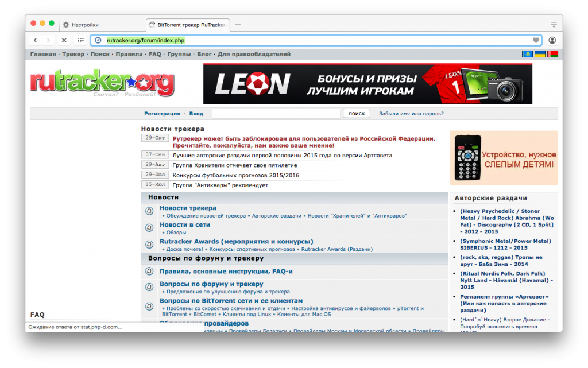Click forum icon beside Rutracker Awards
This screenshot has height=368, width=588.
tap(149, 245)
